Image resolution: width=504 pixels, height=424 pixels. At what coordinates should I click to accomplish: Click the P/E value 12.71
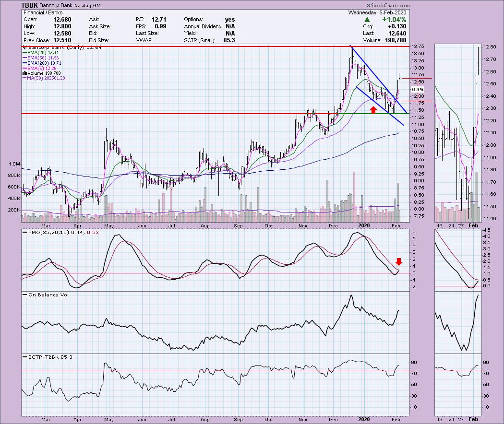pyautogui.click(x=159, y=20)
